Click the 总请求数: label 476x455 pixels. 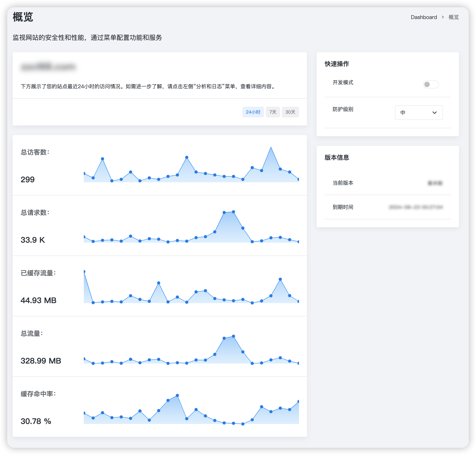35,212
